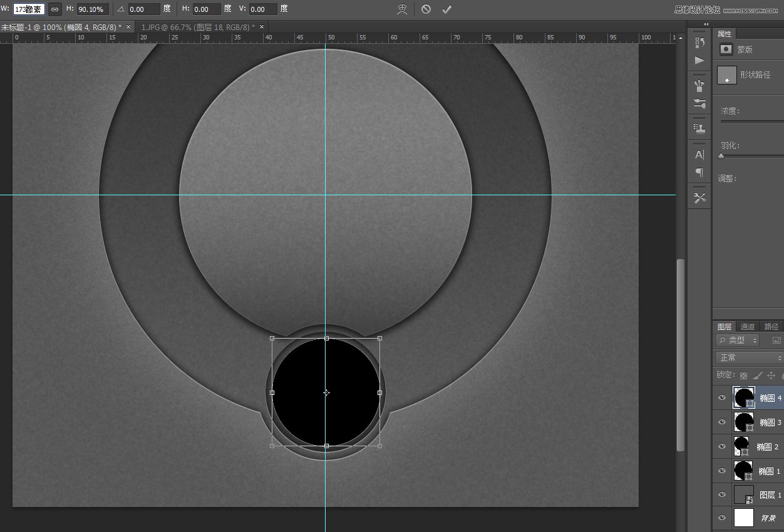Cancel the transform with the circle-slash icon
Image resolution: width=784 pixels, height=532 pixels.
(426, 9)
